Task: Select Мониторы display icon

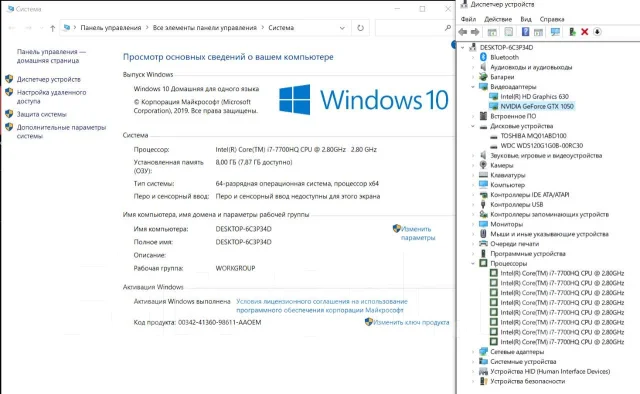Action: click(483, 224)
